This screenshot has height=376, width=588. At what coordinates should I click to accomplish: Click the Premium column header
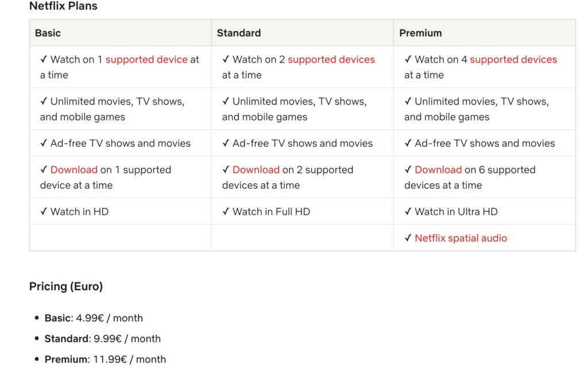(x=421, y=33)
